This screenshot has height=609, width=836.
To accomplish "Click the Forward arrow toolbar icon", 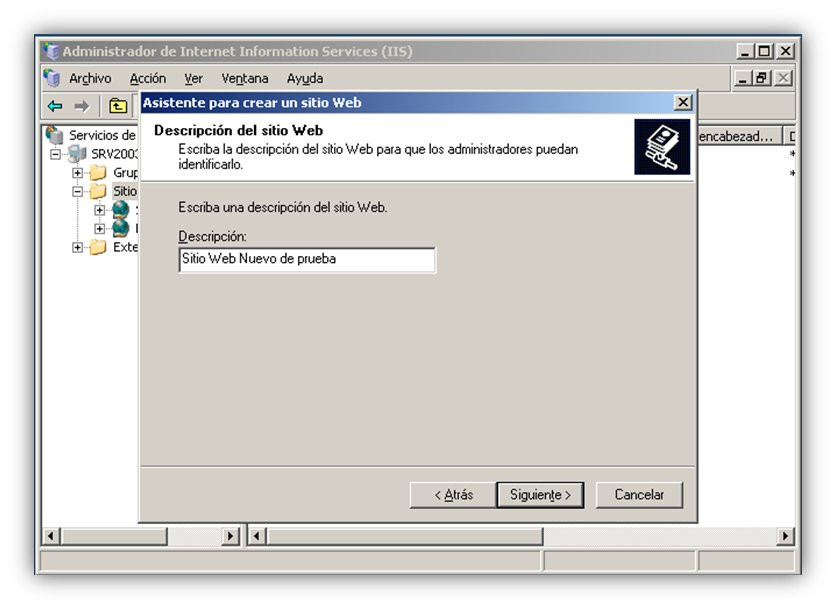I will click(x=82, y=106).
